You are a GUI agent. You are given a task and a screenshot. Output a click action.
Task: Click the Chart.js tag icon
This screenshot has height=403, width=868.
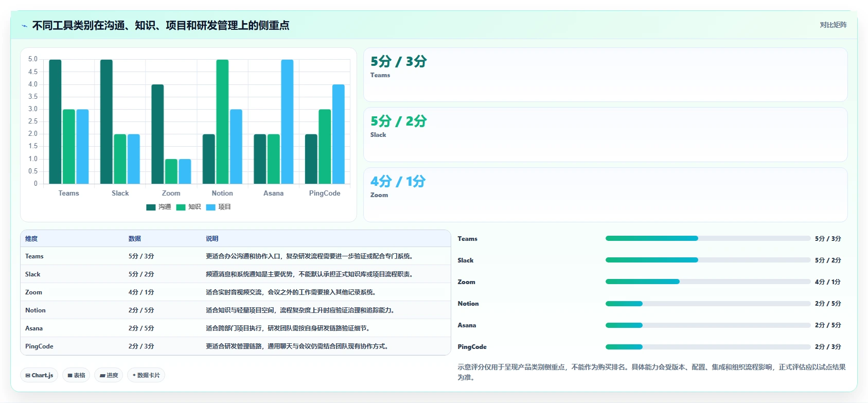click(28, 376)
